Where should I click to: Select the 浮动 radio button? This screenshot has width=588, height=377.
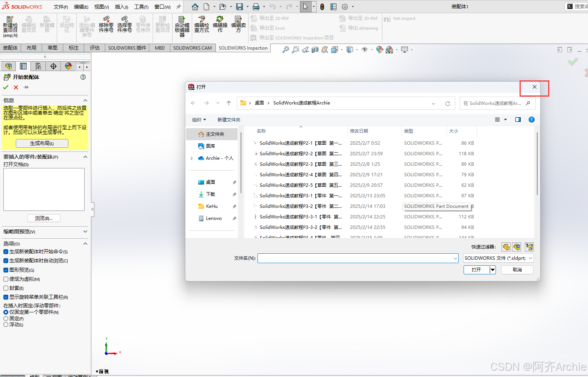[6, 324]
